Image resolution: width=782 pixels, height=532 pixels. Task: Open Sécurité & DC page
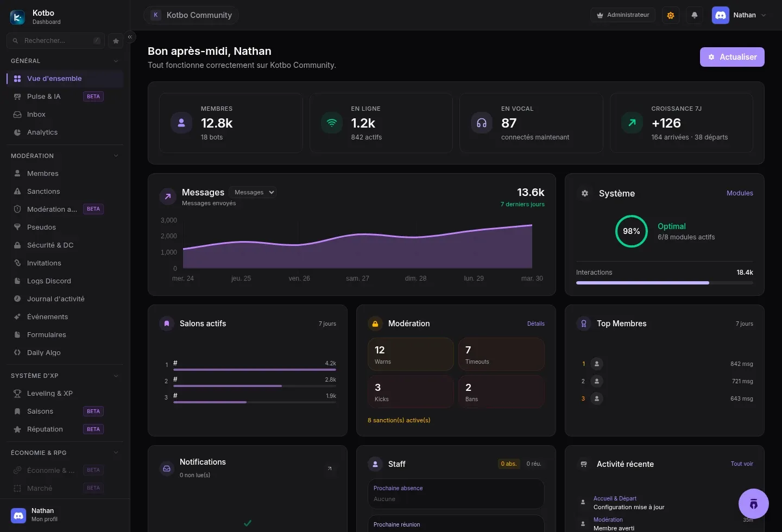(x=65, y=245)
